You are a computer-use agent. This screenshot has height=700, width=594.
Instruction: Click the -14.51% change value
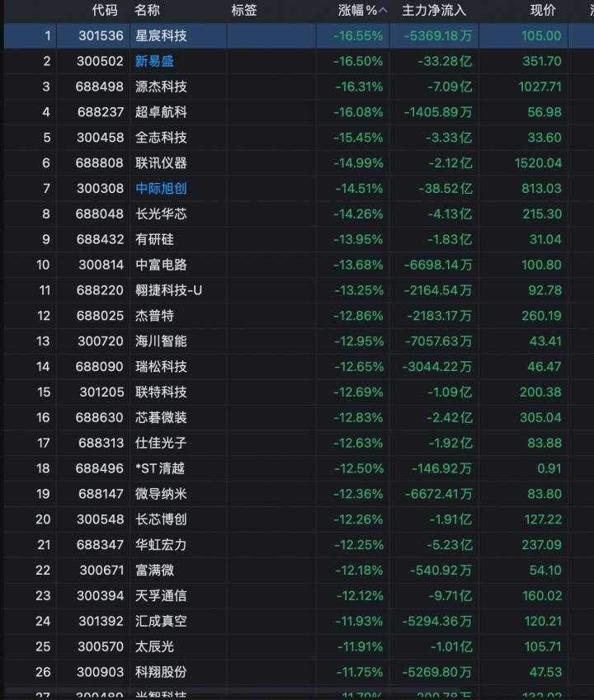pyautogui.click(x=359, y=188)
